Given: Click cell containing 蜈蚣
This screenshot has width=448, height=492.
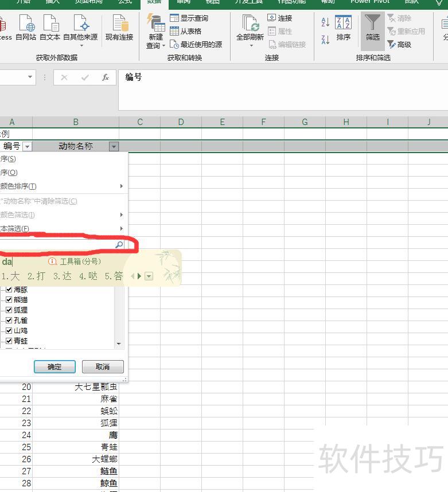Looking at the screenshot, I should [76, 411].
